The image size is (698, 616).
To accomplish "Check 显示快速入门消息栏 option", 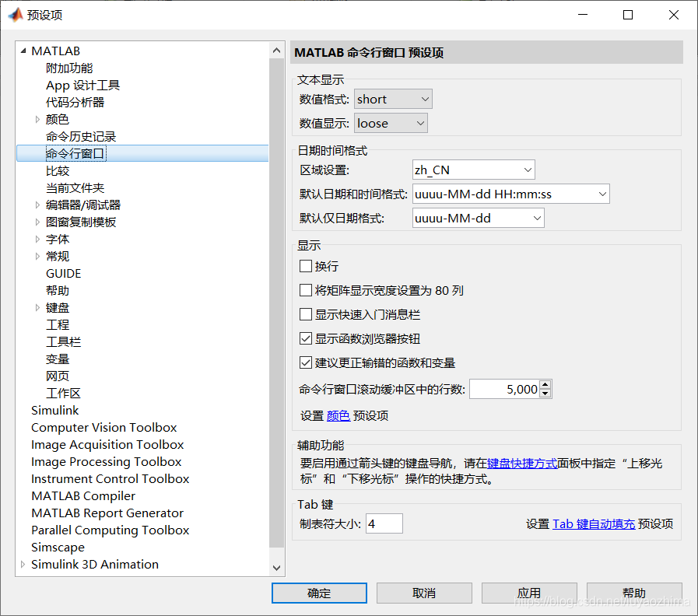I will click(x=305, y=314).
